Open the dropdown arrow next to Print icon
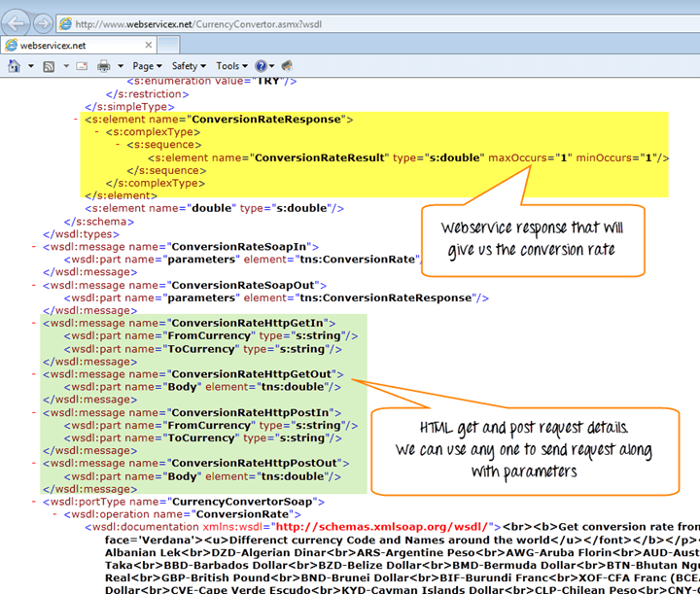This screenshot has height=594, width=700. [x=120, y=66]
